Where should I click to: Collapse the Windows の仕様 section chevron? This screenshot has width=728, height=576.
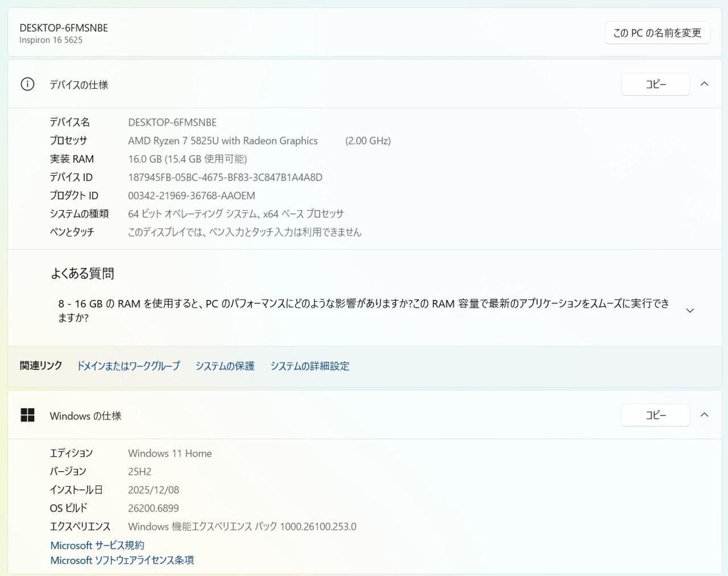pyautogui.click(x=704, y=415)
